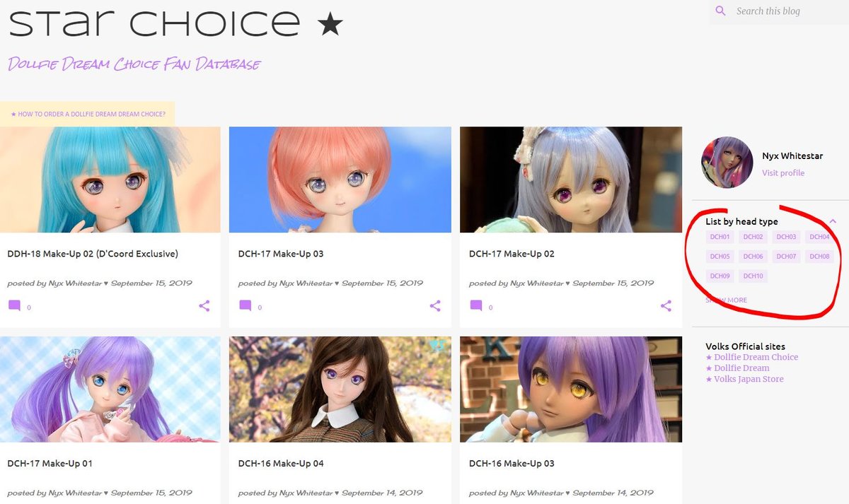Share the DCH-17 Make-Up 02 post

pyautogui.click(x=666, y=305)
